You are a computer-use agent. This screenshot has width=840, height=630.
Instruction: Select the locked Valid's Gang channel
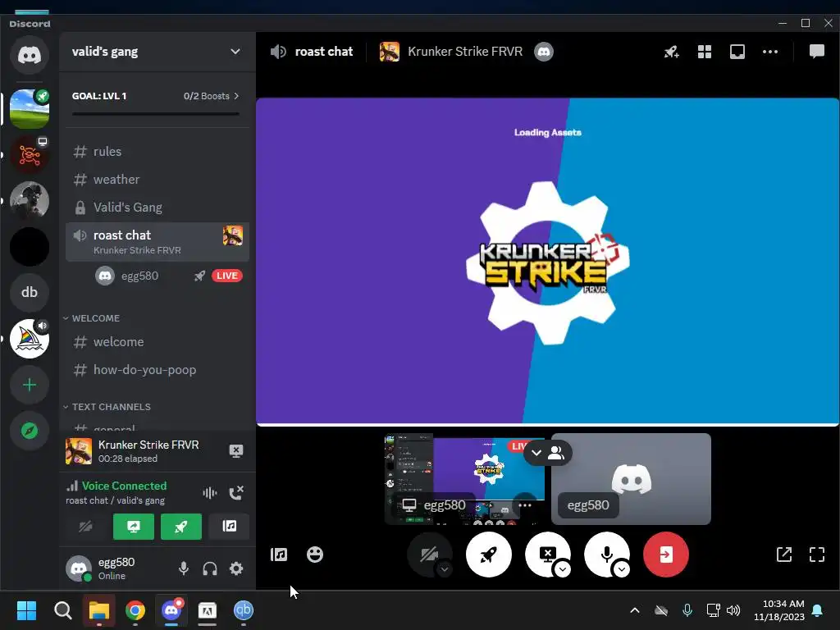coord(157,208)
